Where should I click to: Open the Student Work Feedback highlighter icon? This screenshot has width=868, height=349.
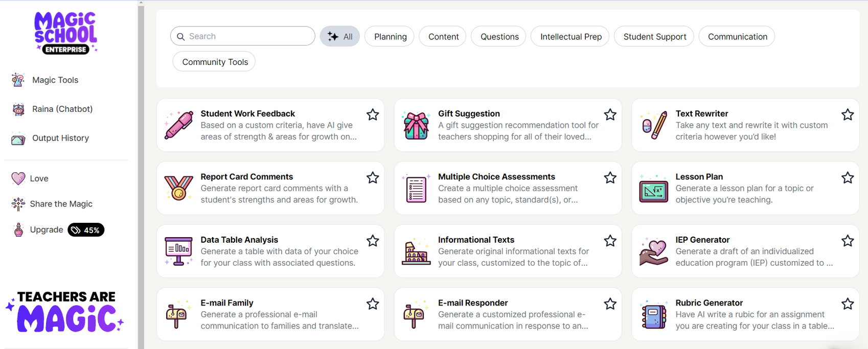tap(178, 125)
